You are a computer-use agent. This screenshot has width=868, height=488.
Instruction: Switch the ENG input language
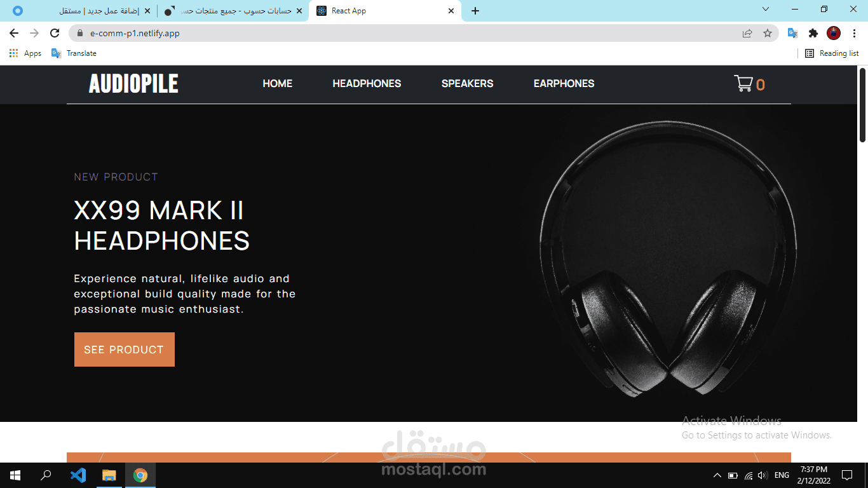coord(782,475)
